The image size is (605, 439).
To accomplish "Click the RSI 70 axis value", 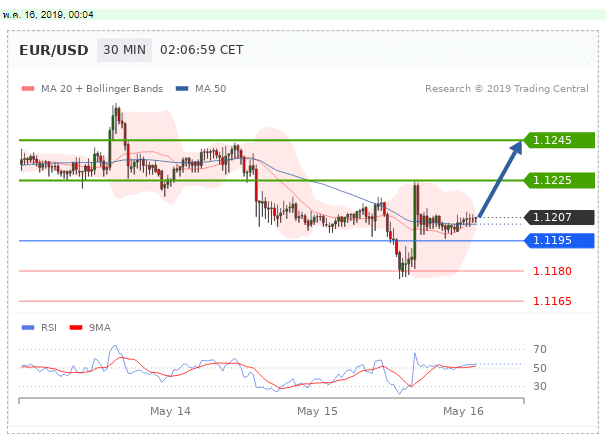I will pyautogui.click(x=540, y=349).
